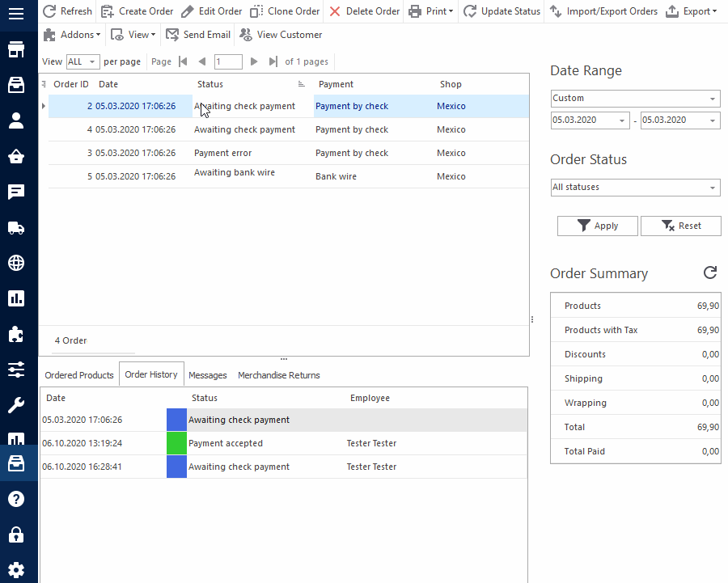Refresh the Order Summary panel

(710, 272)
